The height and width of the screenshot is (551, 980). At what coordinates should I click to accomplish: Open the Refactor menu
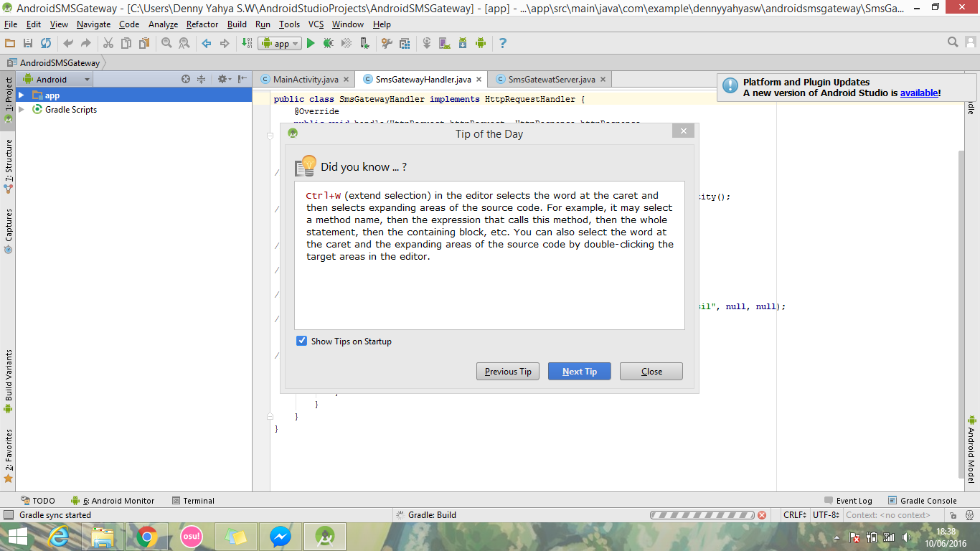[202, 24]
